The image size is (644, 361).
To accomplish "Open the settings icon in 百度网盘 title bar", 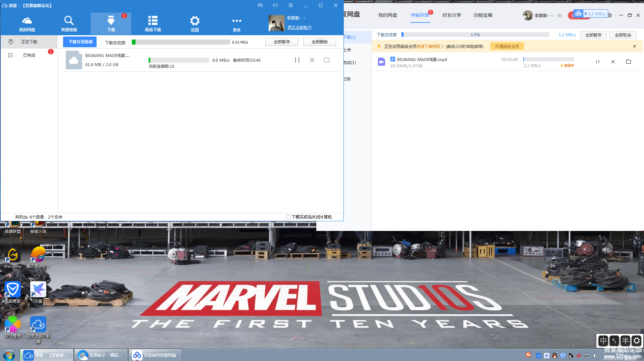I will click(x=610, y=15).
